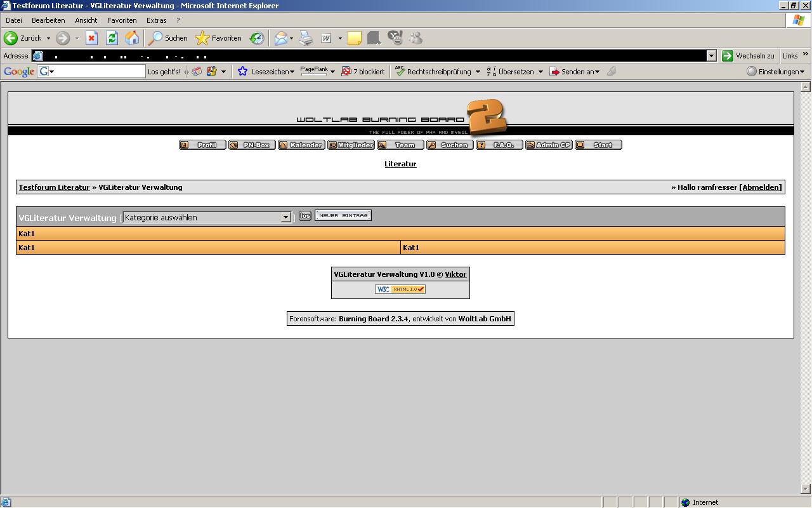
Task: Click the W3C XHTML 1.0 validation badge
Action: tap(400, 290)
